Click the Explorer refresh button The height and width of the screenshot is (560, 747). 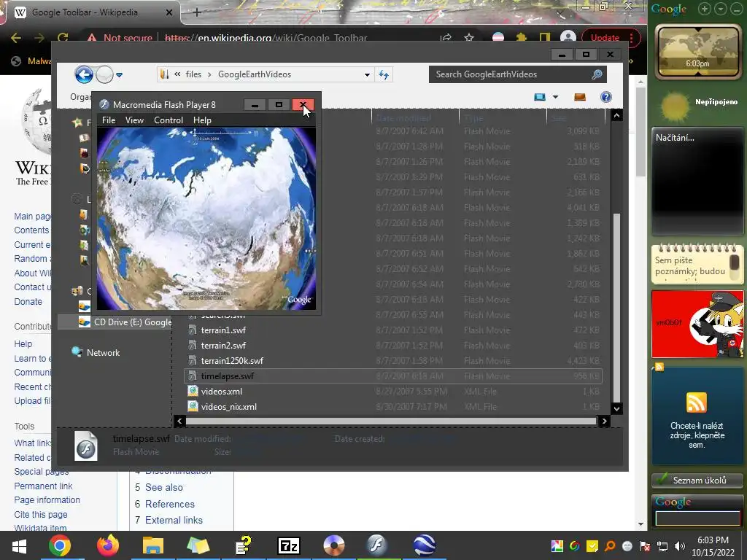click(384, 75)
